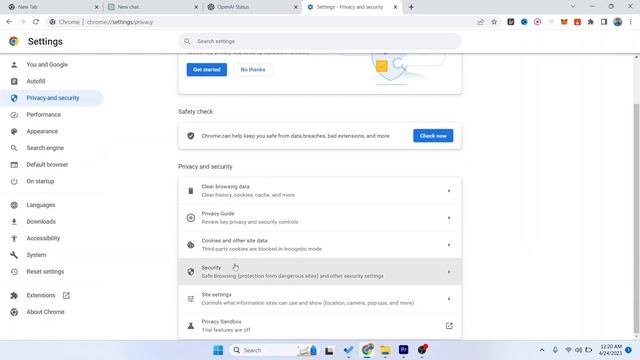Open Appearance settings section
Screen dimensions: 640x360
tap(42, 131)
